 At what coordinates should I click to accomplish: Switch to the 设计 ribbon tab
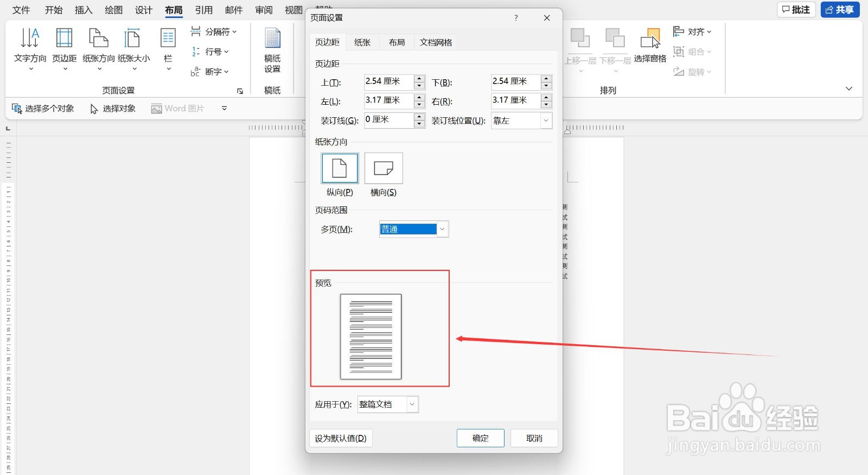[144, 10]
